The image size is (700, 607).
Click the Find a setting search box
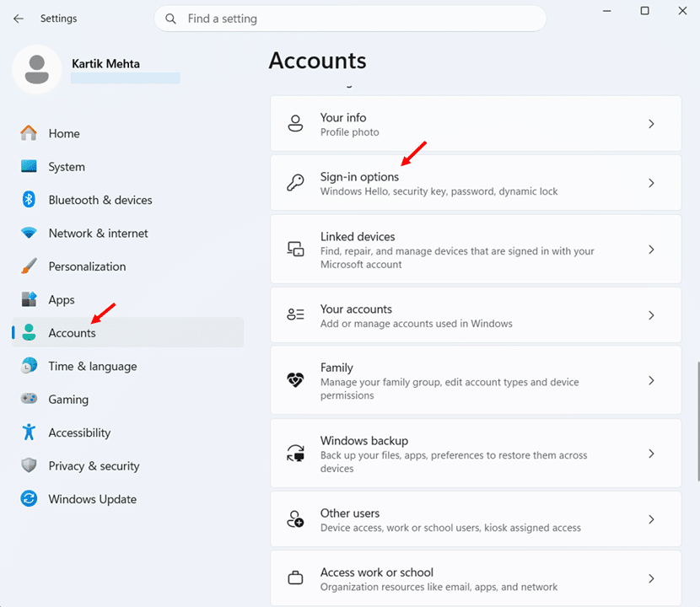[x=350, y=19]
